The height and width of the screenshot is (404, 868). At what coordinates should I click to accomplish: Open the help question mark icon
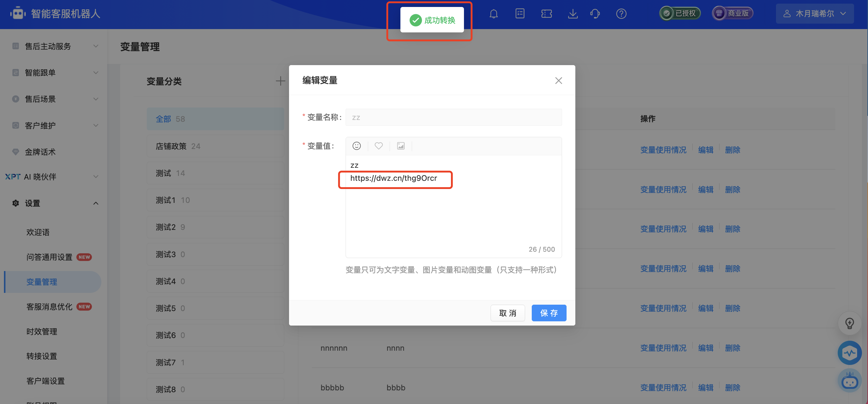(x=621, y=14)
